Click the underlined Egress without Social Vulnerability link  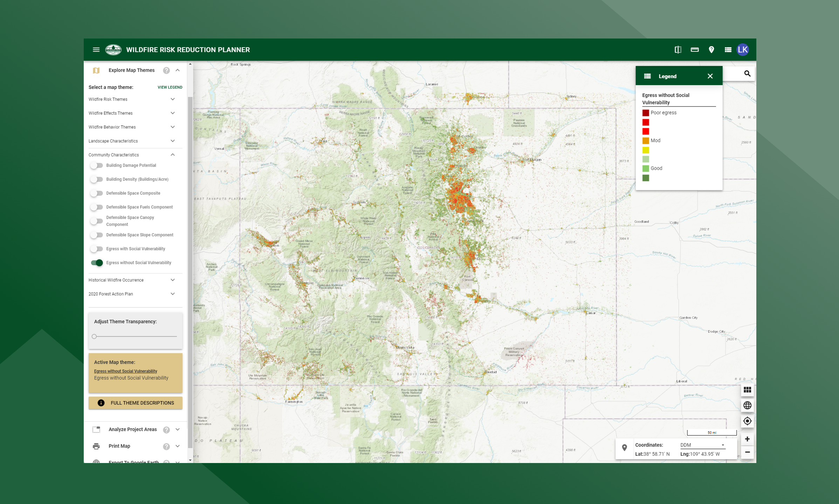pos(125,371)
